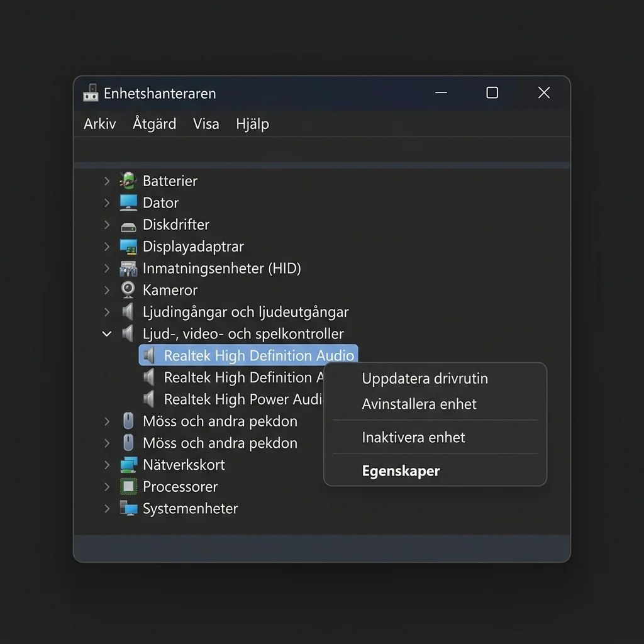644x644 pixels.
Task: Click the Diskdrifter drive icon
Action: coord(128,226)
